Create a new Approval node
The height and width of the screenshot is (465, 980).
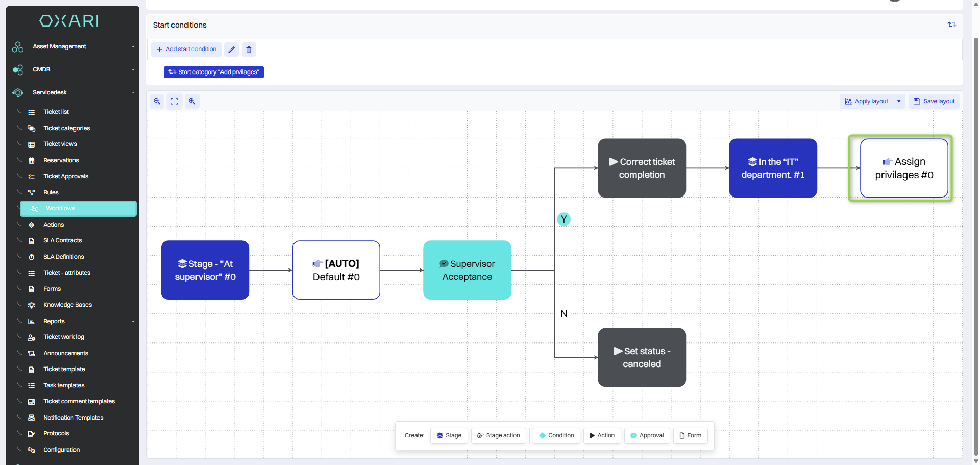647,435
